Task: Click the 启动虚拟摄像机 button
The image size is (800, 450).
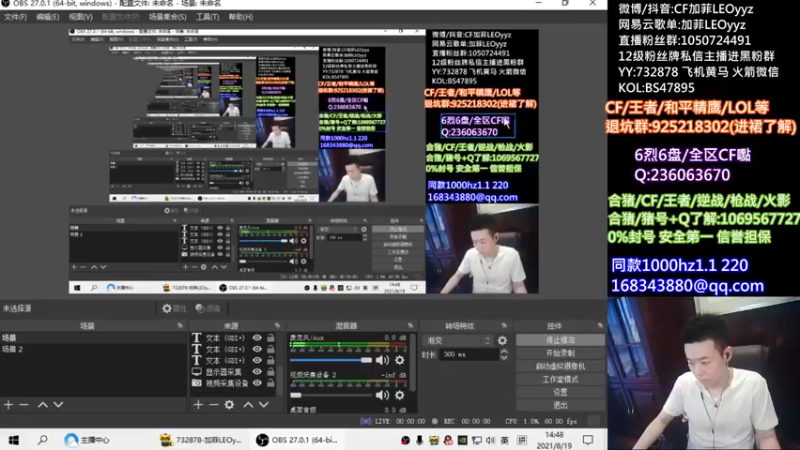Action: pos(560,366)
